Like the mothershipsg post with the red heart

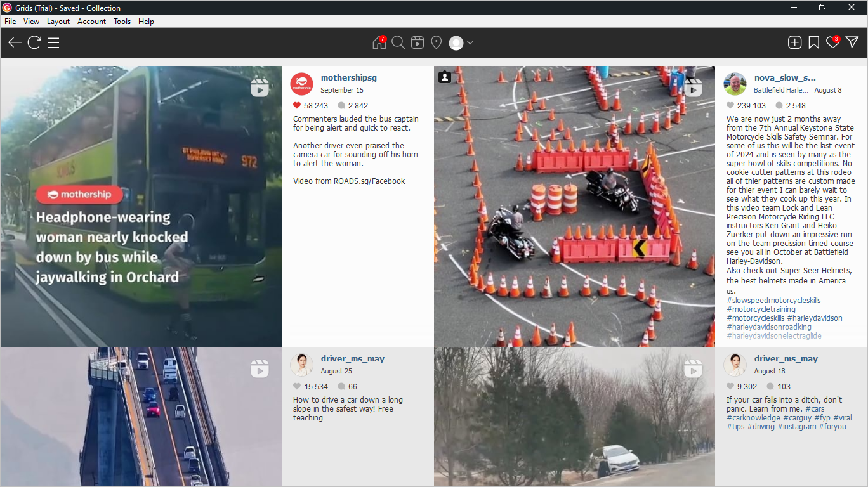click(297, 105)
